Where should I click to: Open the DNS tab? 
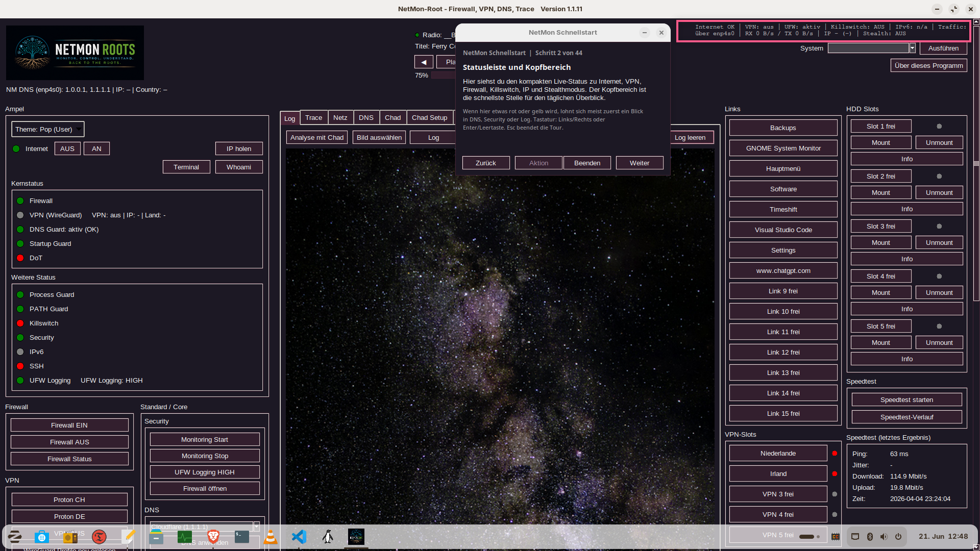366,117
